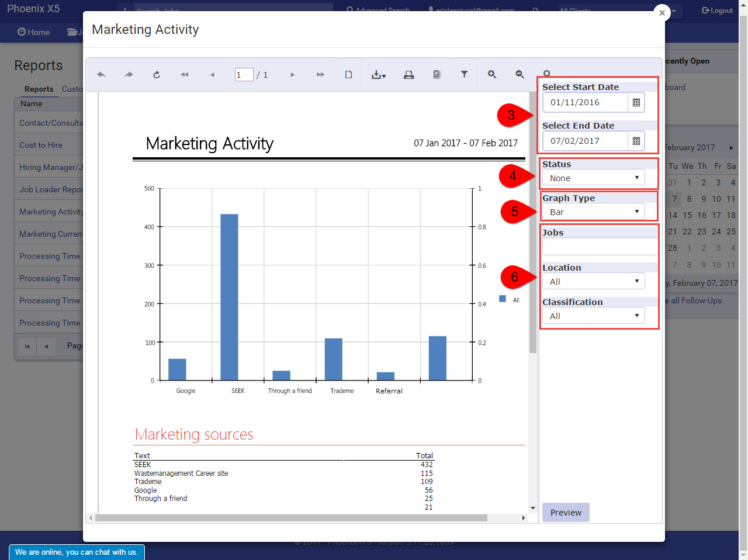Open the Status dropdown

pos(594,178)
